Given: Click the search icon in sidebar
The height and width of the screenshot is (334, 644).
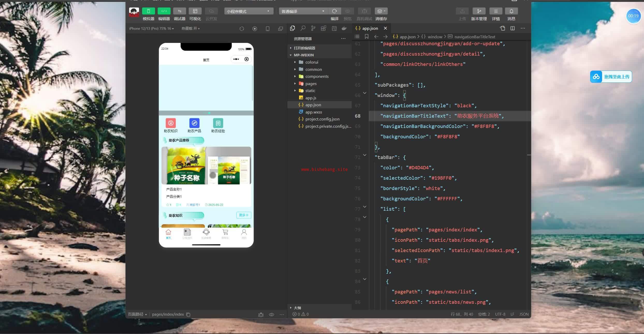Looking at the screenshot, I should pos(303,28).
